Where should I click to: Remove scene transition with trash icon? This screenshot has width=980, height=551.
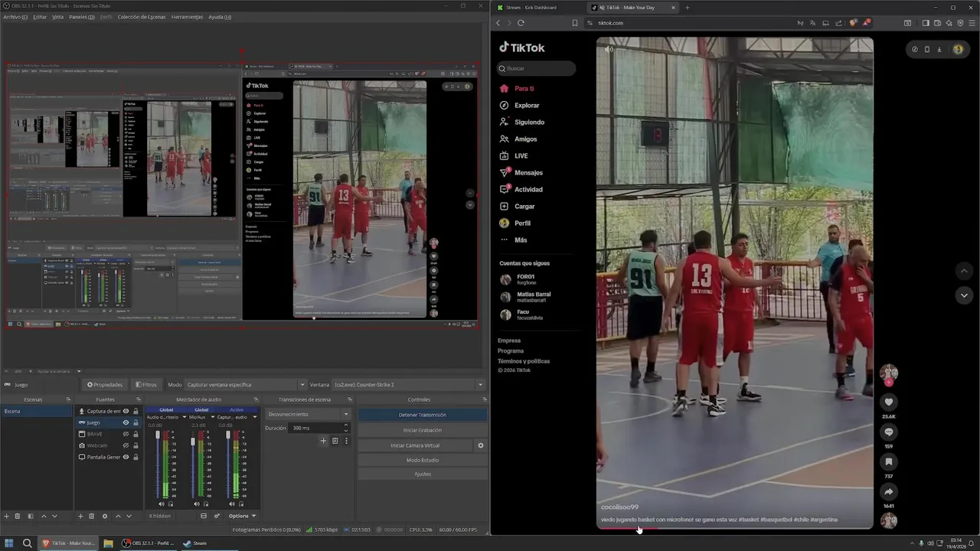(335, 441)
